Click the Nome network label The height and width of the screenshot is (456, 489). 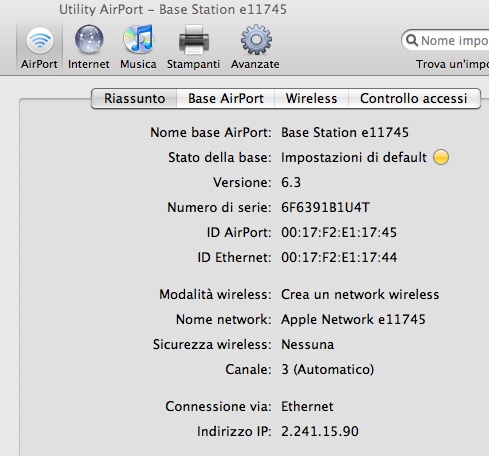click(224, 320)
